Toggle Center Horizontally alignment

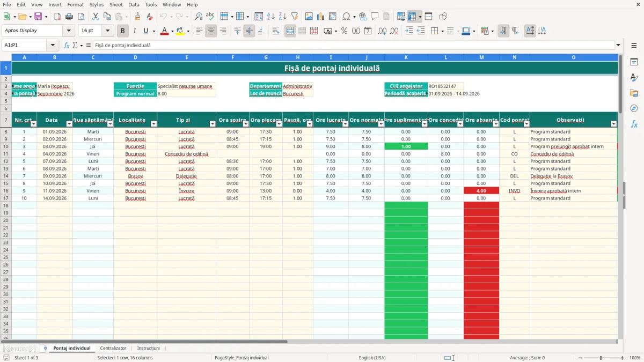coord(211,31)
